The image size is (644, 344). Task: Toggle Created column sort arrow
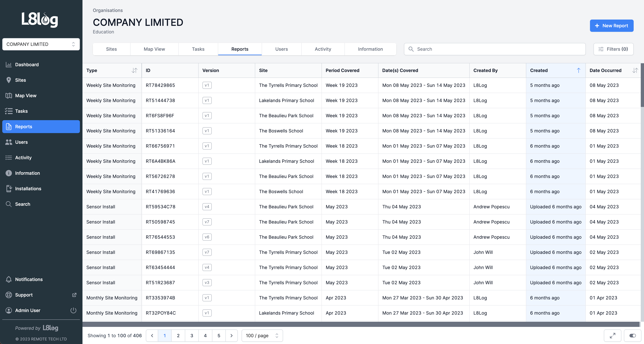(579, 70)
